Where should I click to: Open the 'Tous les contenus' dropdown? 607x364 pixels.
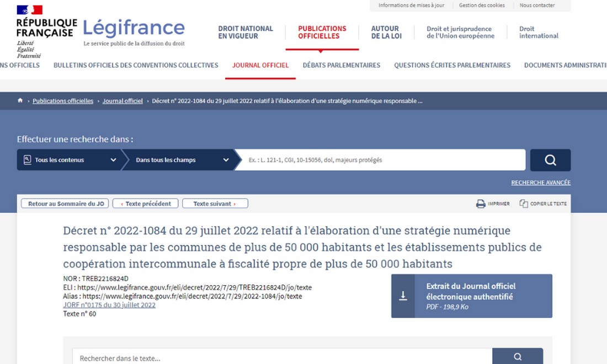(x=69, y=159)
